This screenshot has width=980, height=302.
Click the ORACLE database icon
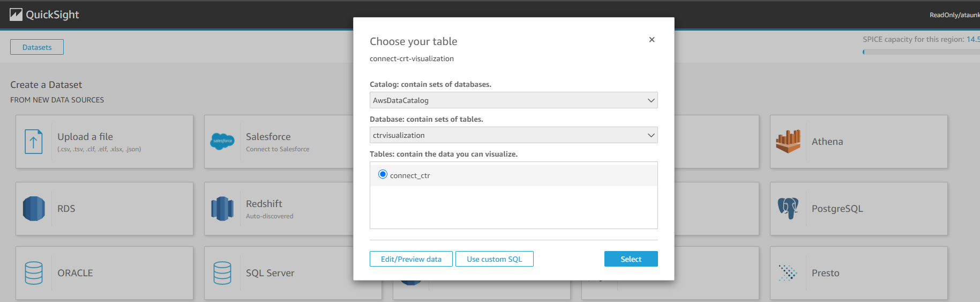[x=33, y=273]
